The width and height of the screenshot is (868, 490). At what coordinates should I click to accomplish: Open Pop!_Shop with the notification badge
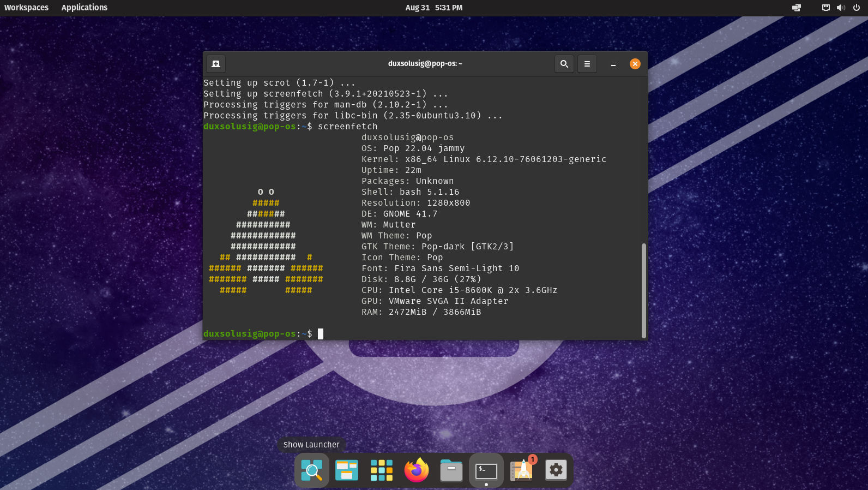tap(522, 470)
